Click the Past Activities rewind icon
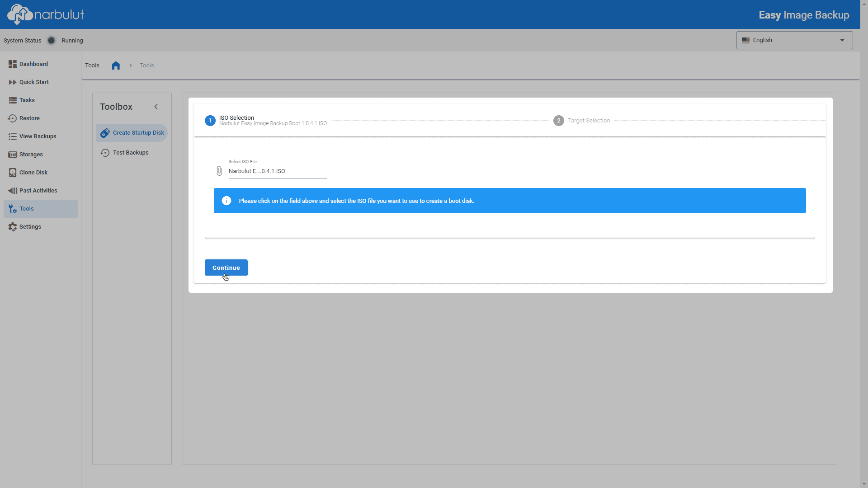 click(13, 191)
